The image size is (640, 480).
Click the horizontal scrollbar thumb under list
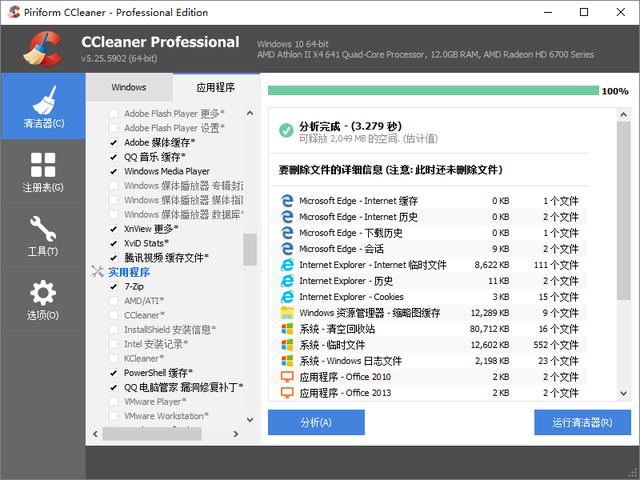(151, 434)
